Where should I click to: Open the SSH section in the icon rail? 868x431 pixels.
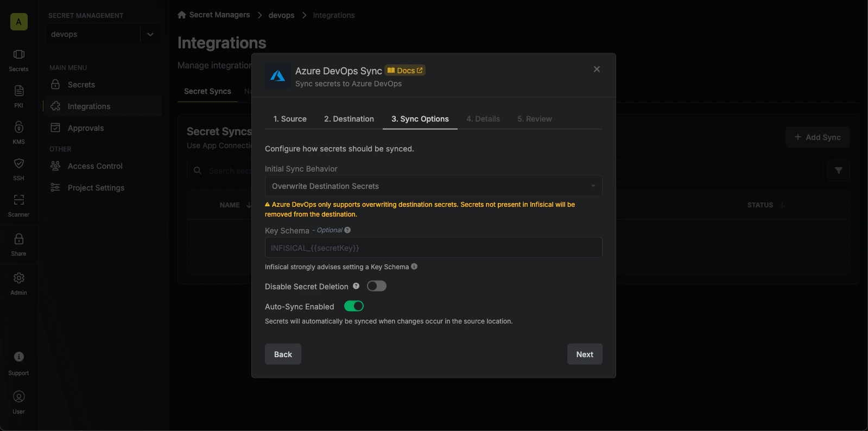(x=18, y=169)
